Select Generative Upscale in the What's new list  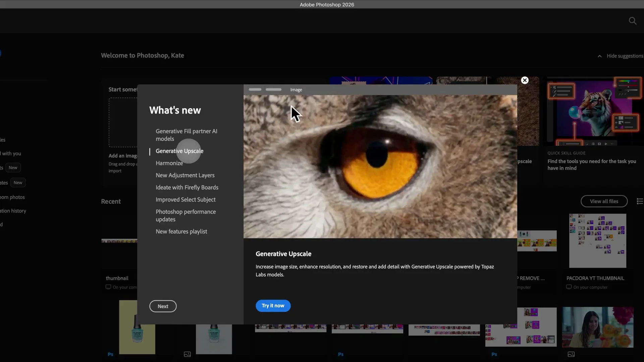click(179, 151)
